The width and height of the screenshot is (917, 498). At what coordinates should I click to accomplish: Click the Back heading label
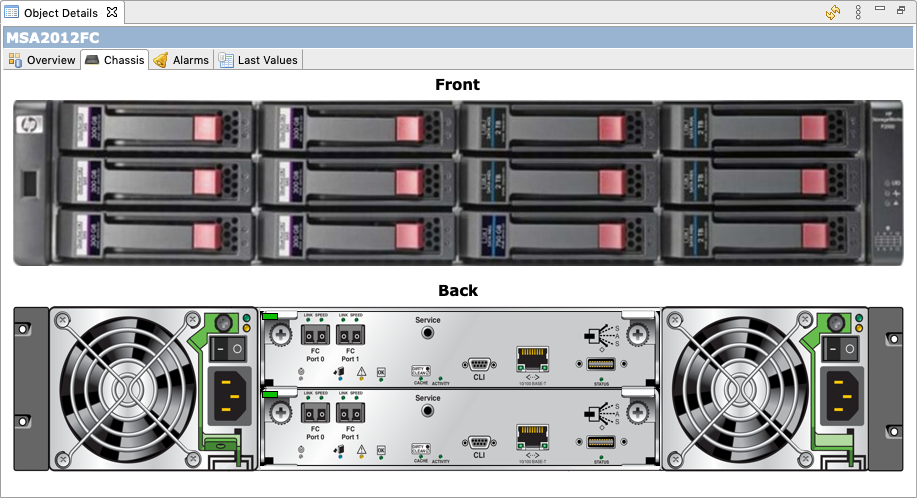click(458, 290)
